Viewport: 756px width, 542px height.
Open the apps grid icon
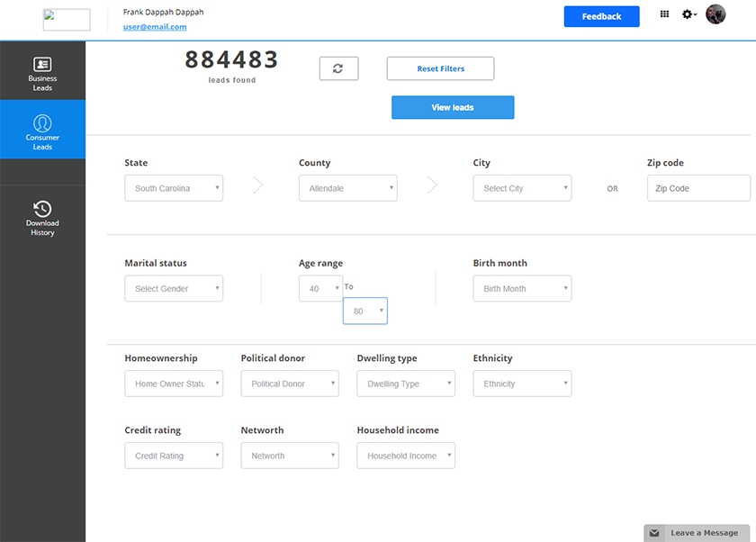pos(664,14)
